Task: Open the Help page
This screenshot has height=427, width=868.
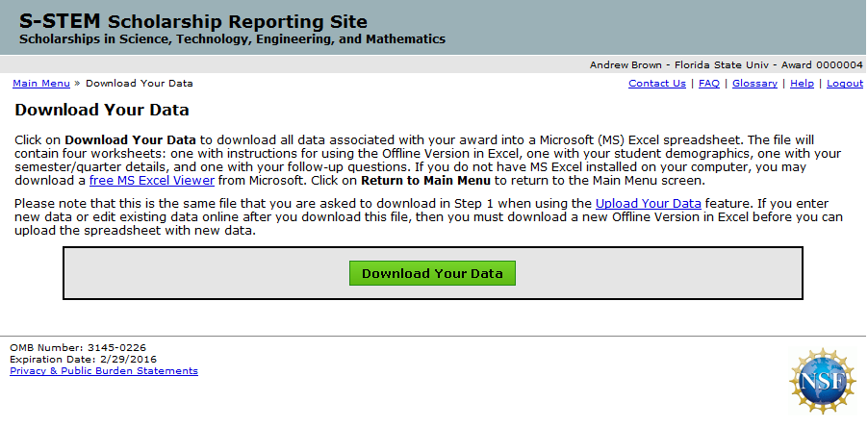Action: coord(802,84)
